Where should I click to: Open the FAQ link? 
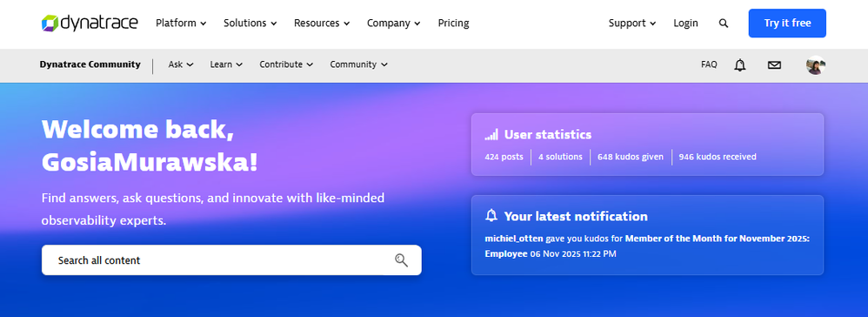pyautogui.click(x=709, y=64)
